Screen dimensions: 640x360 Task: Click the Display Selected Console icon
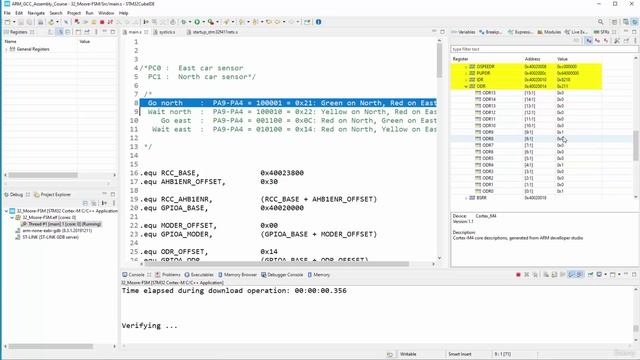(x=599, y=275)
